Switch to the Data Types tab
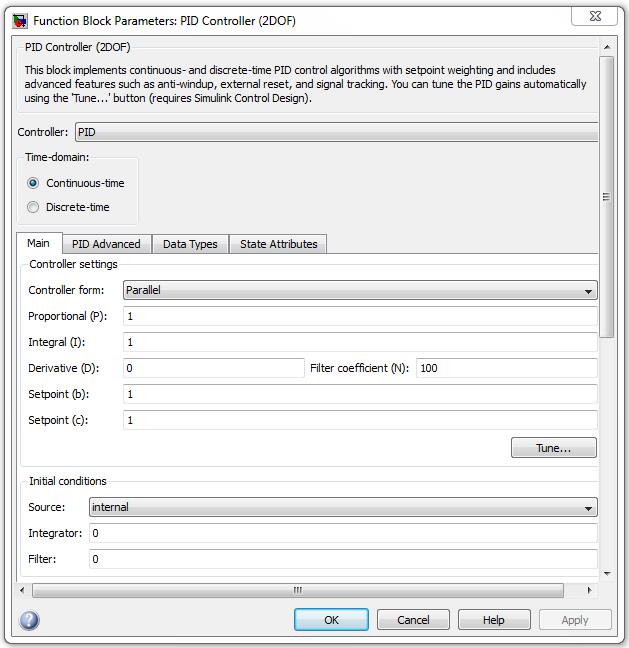 (x=190, y=244)
